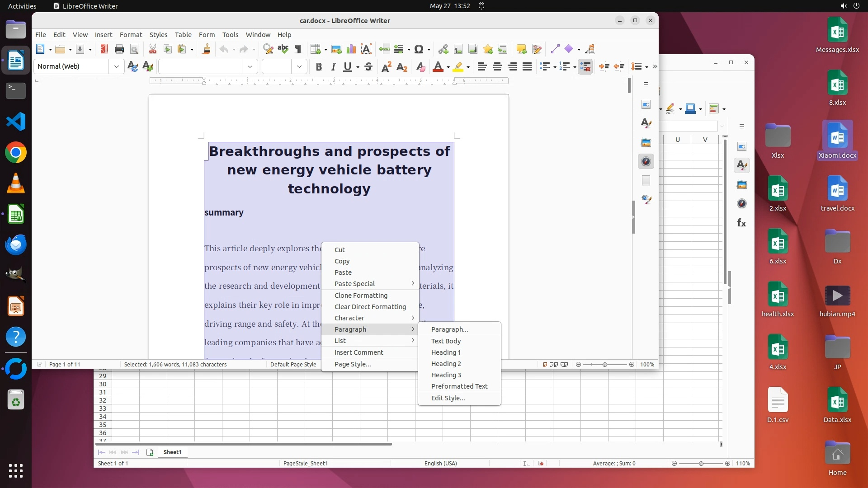Toggle Italic formatting
The width and height of the screenshot is (868, 488).
coord(333,67)
